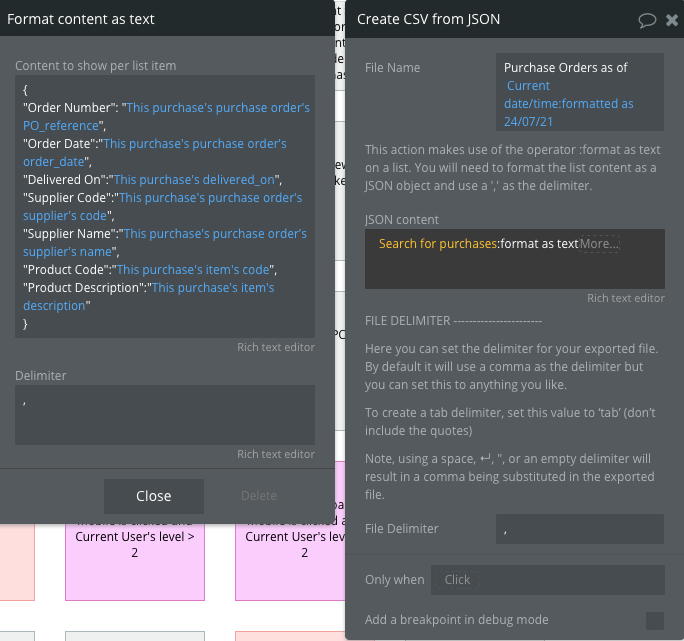Viewport: 684px width, 641px height.
Task: Open the comment bubble icon in Create CSV panel
Action: coord(647,19)
